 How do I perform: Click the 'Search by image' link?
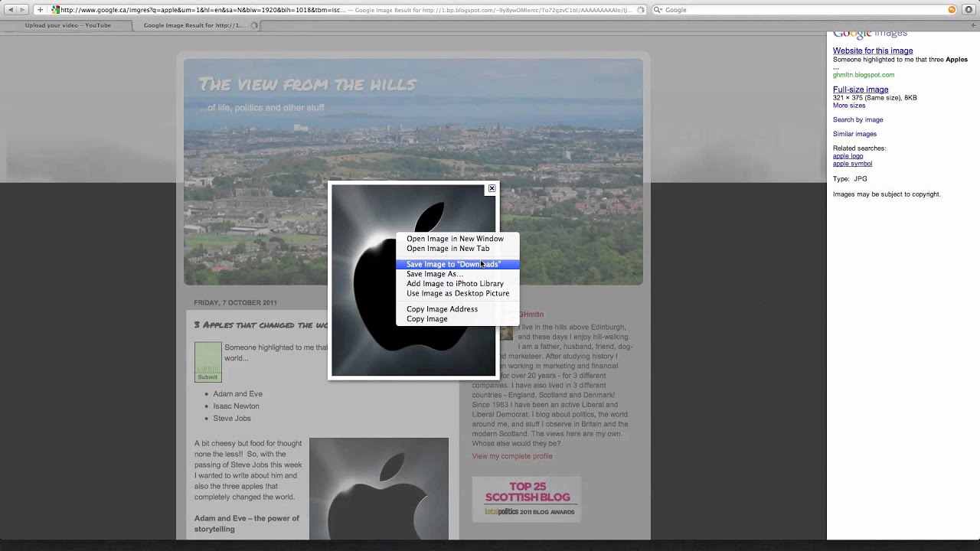(857, 120)
